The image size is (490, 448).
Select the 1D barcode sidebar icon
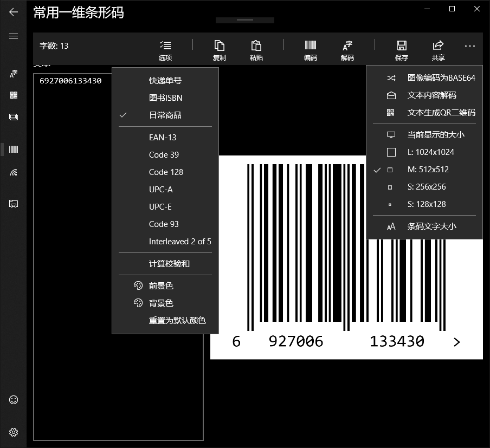pyautogui.click(x=14, y=150)
